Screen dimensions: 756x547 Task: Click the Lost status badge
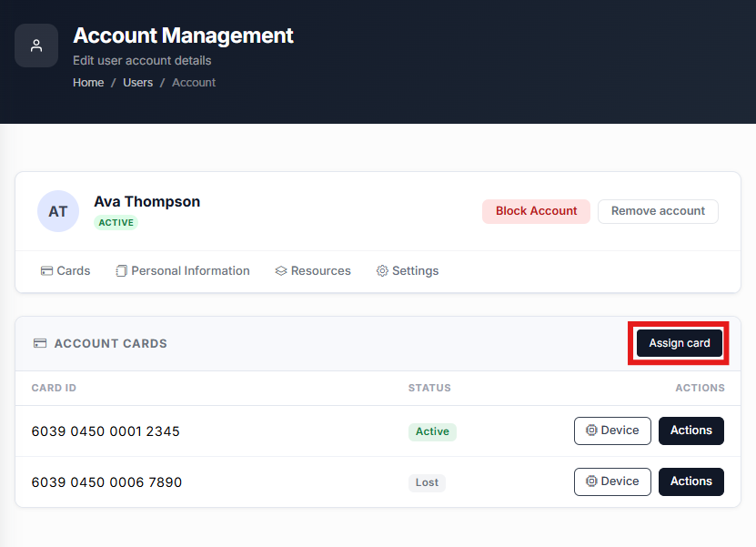pyautogui.click(x=428, y=483)
